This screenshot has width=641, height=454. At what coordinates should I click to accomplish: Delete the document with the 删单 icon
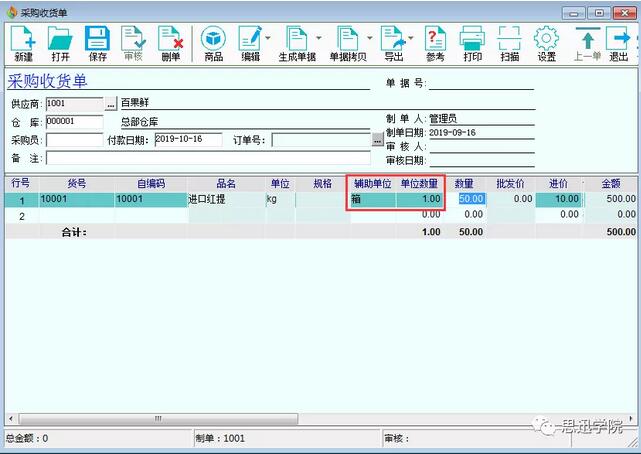point(171,44)
